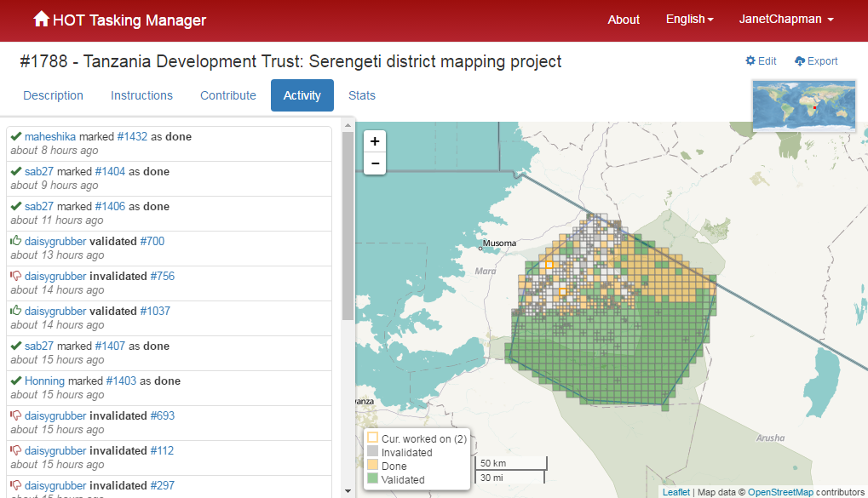Open task #112 link
Screen dimensions: 868x498
162,450
